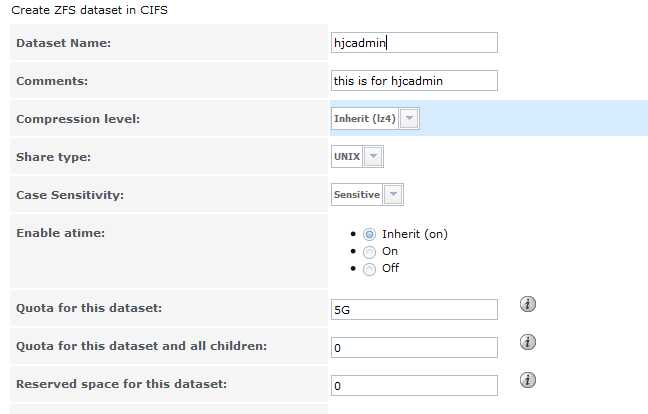The width and height of the screenshot is (648, 414).
Task: Click the Case Sensitivity label
Action: tap(70, 194)
